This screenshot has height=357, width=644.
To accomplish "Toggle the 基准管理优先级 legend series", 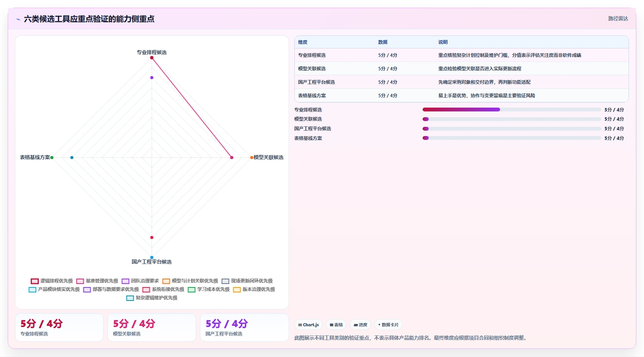I will click(97, 281).
